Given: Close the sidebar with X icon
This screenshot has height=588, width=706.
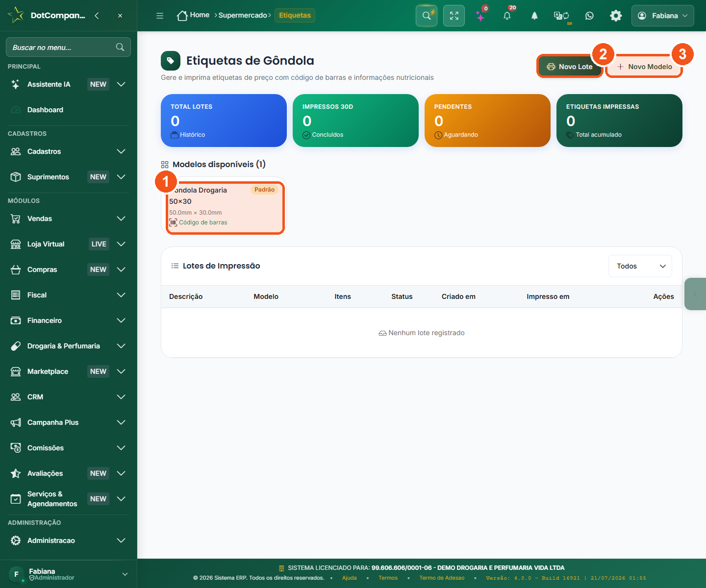Looking at the screenshot, I should (120, 16).
